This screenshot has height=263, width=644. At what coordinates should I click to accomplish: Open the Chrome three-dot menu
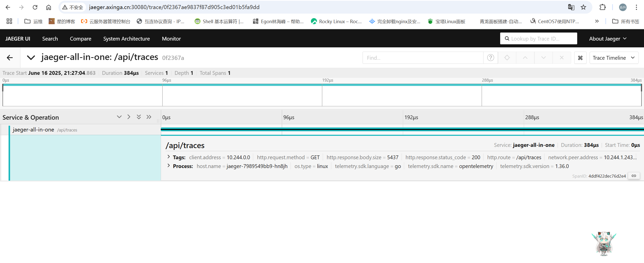click(x=636, y=7)
